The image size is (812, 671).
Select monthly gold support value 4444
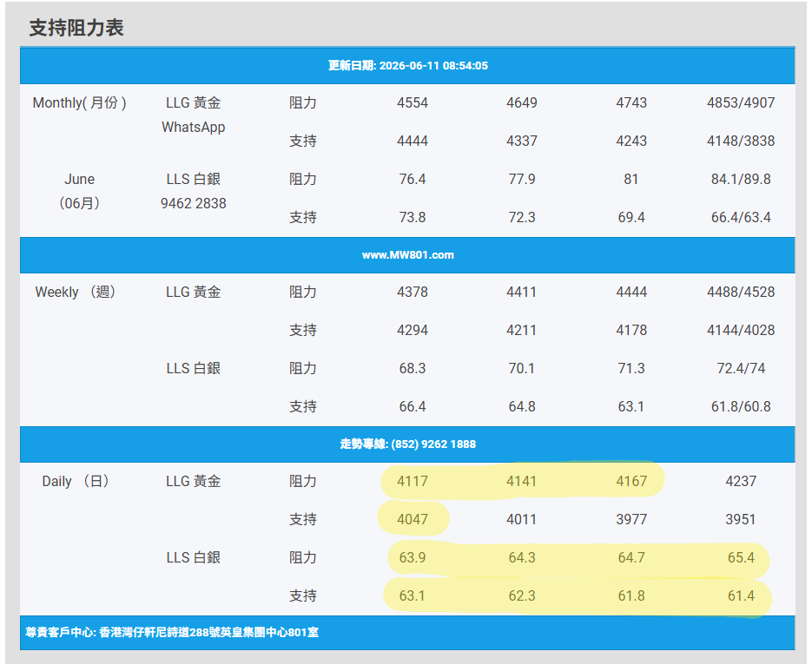(413, 141)
